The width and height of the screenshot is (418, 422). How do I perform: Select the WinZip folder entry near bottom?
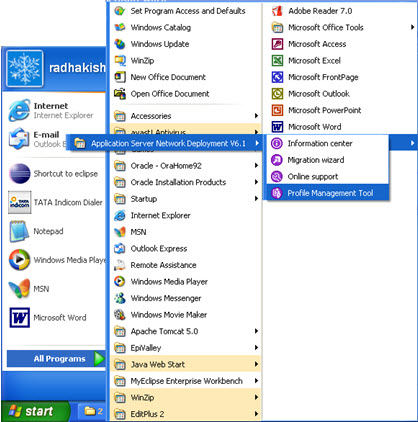[185, 397]
